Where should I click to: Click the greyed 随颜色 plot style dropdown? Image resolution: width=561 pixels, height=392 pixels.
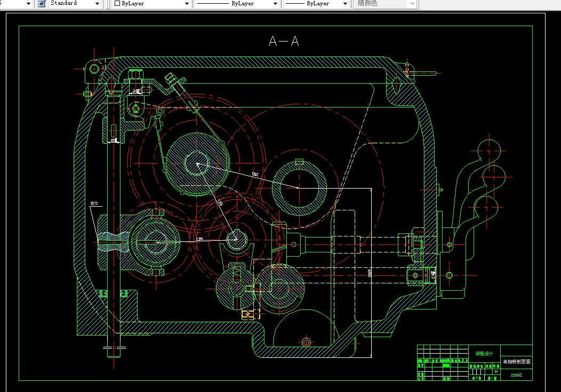point(384,4)
